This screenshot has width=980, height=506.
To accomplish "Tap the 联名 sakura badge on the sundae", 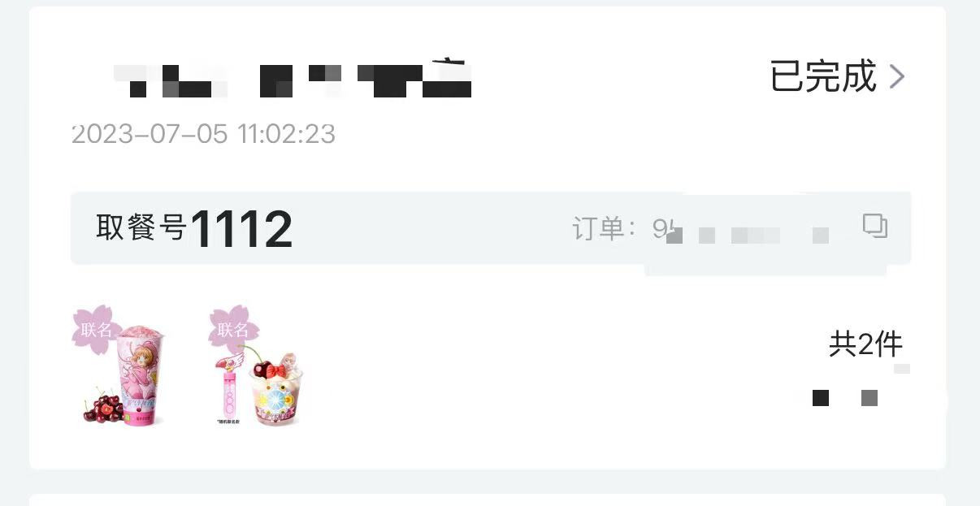I will 232,330.
